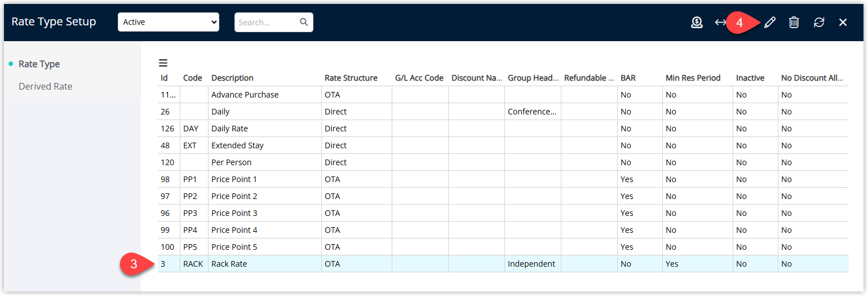Click the trash delete icon

pyautogui.click(x=794, y=23)
